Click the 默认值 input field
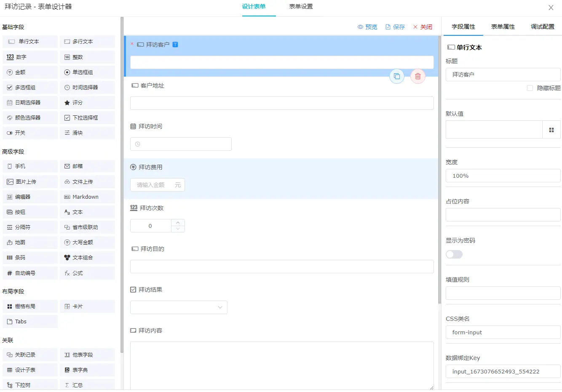This screenshot has height=392, width=562. [x=494, y=130]
